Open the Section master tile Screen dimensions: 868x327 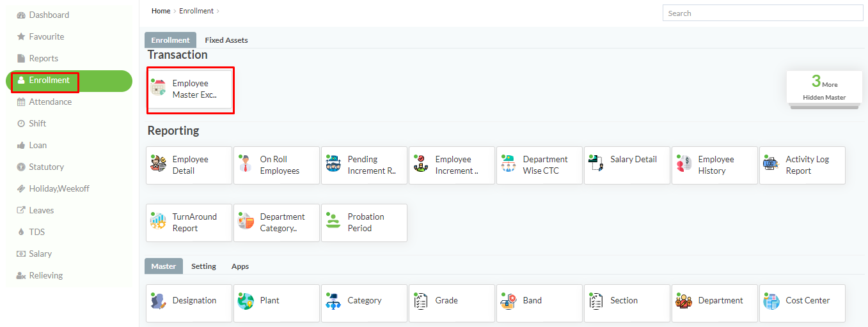pyautogui.click(x=627, y=303)
